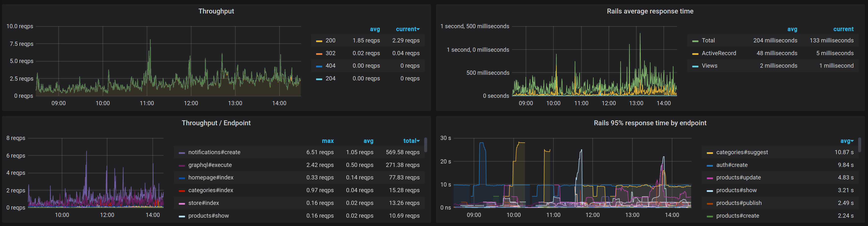Toggle the categories#suggest series
The height and width of the screenshot is (226, 868).
(x=742, y=152)
